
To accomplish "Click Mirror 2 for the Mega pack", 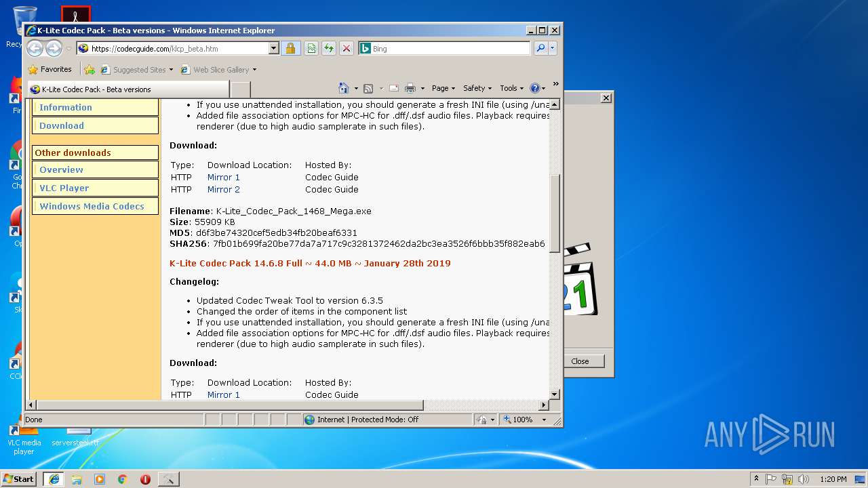I will click(224, 189).
